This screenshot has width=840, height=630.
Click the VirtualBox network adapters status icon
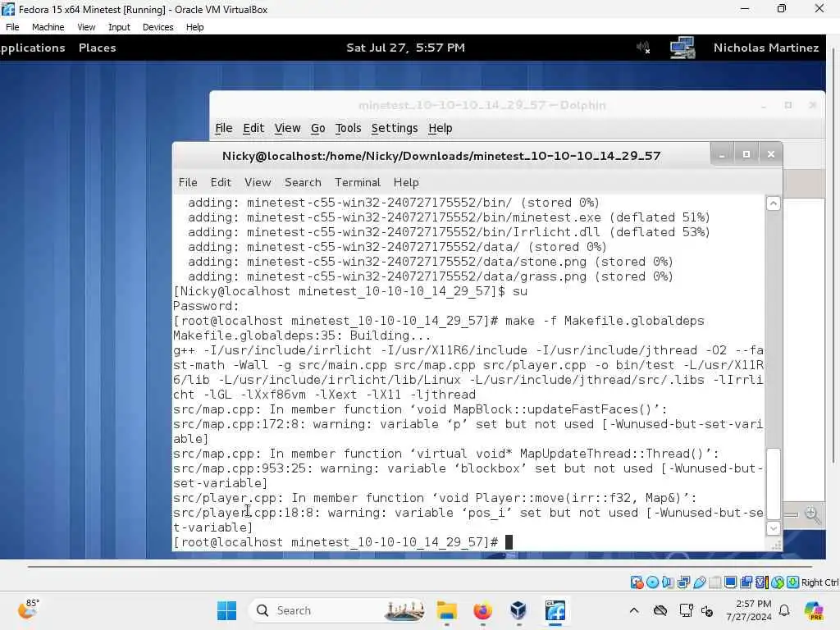click(x=683, y=582)
